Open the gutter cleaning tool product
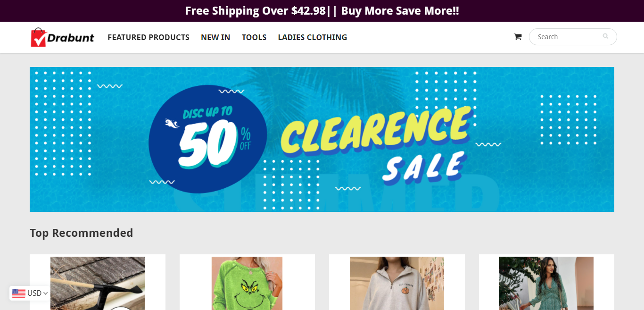The width and height of the screenshot is (644, 310). tap(98, 283)
